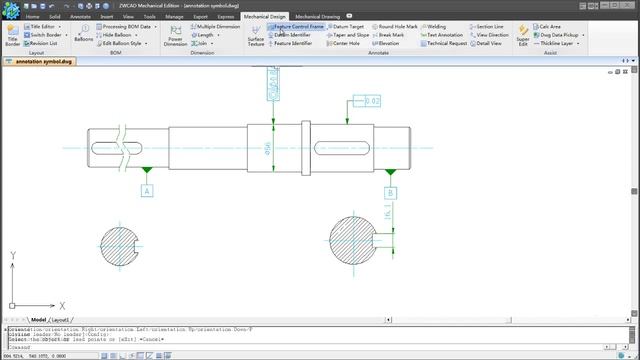
Task: Expand the Processing BOM Data dropdown arrow
Action: (x=156, y=27)
